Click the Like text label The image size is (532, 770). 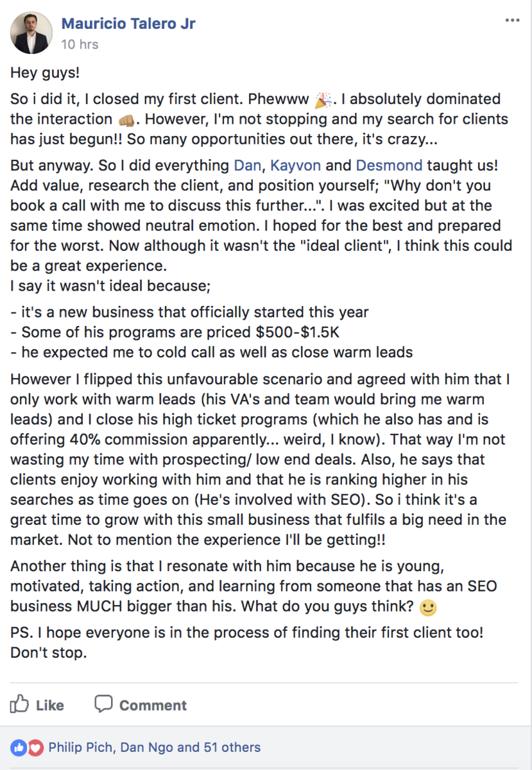[x=50, y=705]
